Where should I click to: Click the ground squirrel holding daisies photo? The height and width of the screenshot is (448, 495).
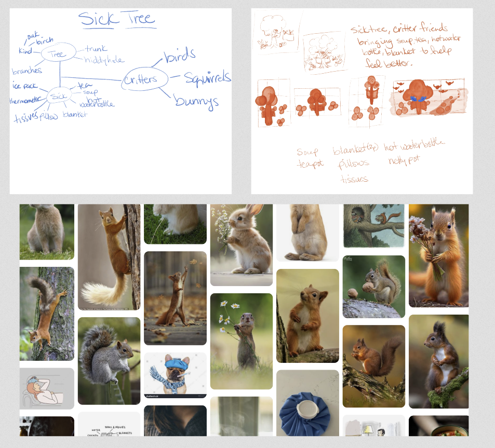click(x=241, y=341)
